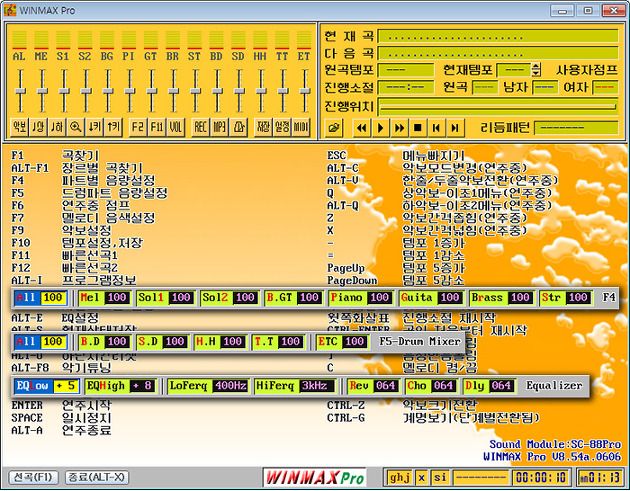
Task: Click the F2 toolbar button
Action: (x=138, y=127)
